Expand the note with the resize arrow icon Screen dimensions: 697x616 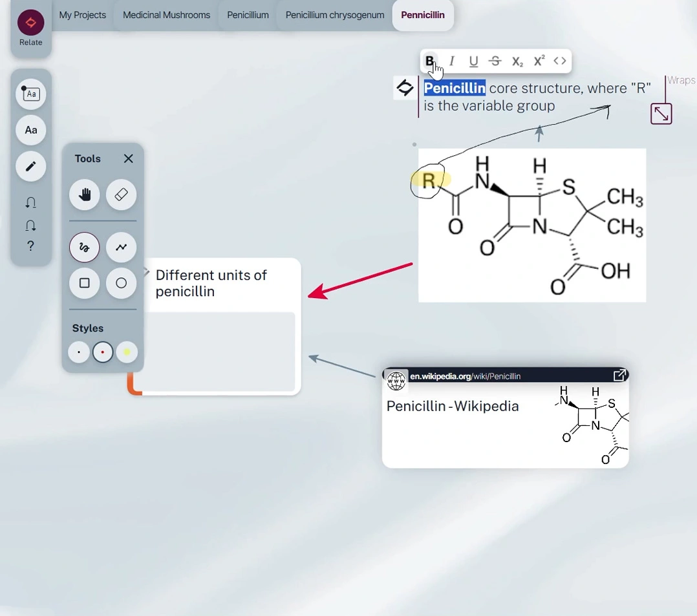click(x=661, y=114)
